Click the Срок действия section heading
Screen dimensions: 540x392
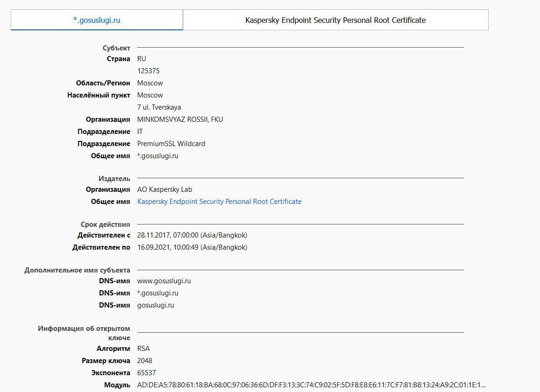tap(105, 224)
